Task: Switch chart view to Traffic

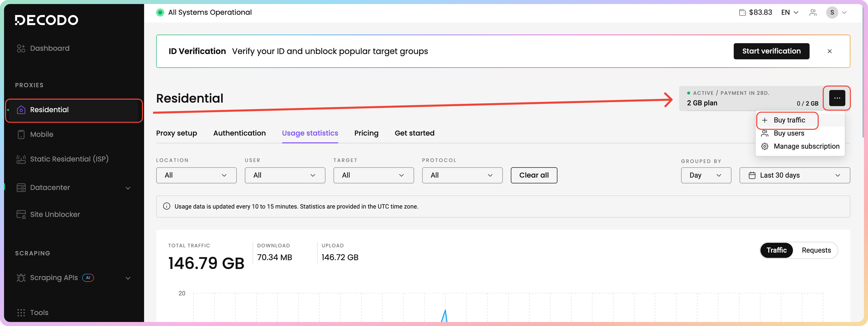Action: pyautogui.click(x=776, y=250)
